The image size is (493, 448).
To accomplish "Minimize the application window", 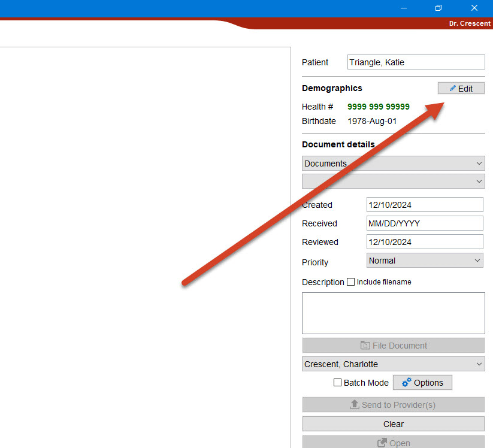I will (x=404, y=8).
